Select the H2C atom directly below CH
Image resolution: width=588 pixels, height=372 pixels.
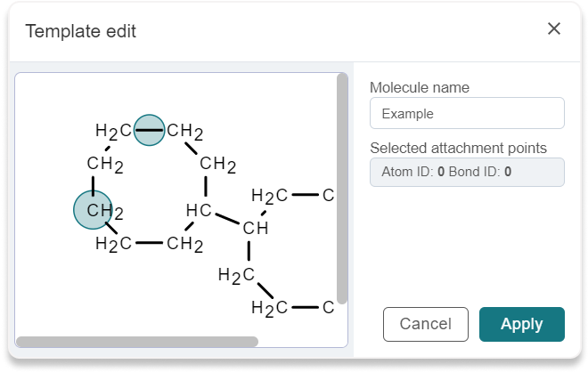[236, 275]
